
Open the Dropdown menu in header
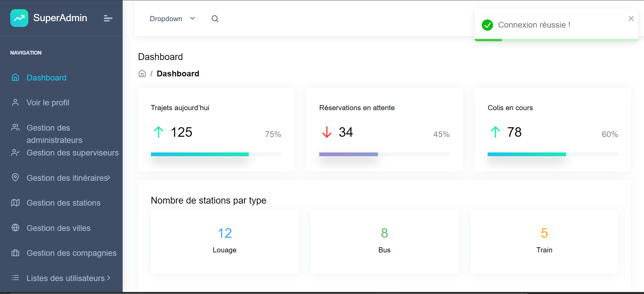tap(172, 19)
